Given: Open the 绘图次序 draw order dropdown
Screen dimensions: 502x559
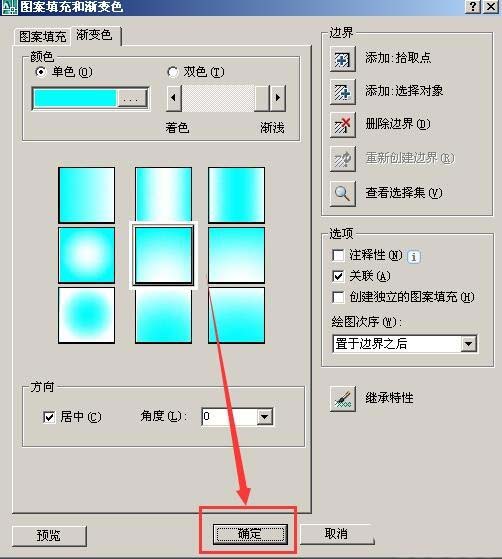Looking at the screenshot, I should 468,344.
